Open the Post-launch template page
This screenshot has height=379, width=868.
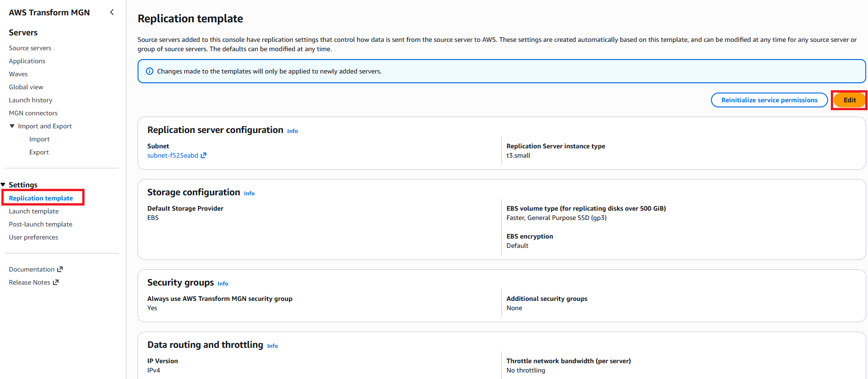41,224
